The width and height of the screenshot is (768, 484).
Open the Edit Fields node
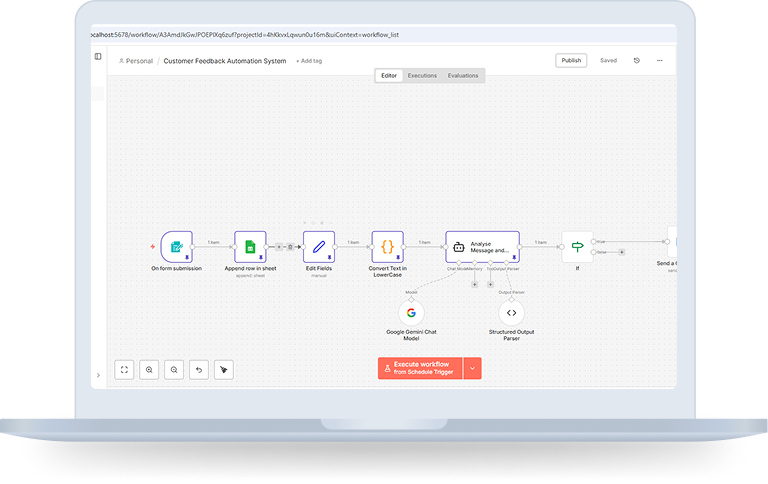click(x=318, y=246)
